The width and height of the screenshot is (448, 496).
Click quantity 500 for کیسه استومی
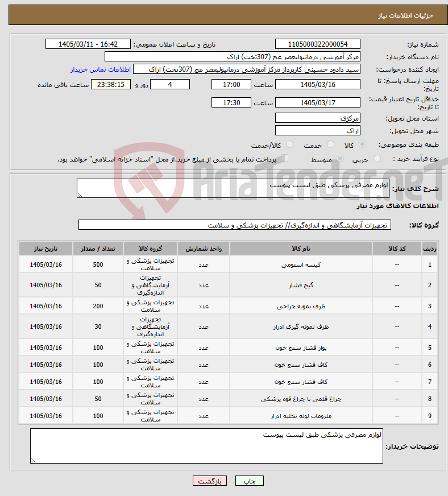[98, 264]
